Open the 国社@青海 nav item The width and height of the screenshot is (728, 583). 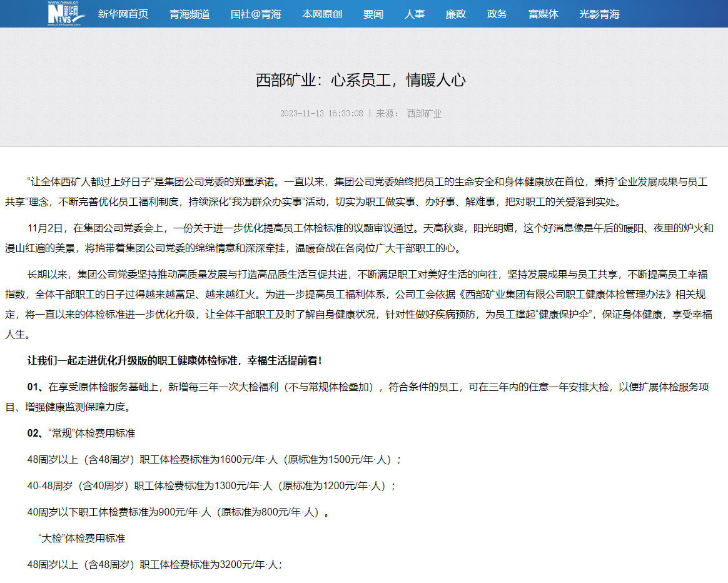pyautogui.click(x=256, y=14)
